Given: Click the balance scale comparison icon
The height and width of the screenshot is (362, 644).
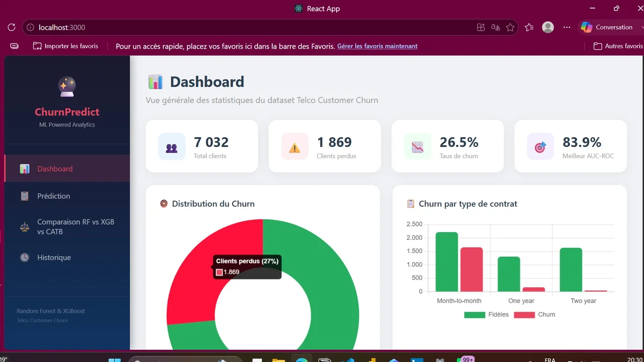Looking at the screenshot, I should pyautogui.click(x=25, y=227).
